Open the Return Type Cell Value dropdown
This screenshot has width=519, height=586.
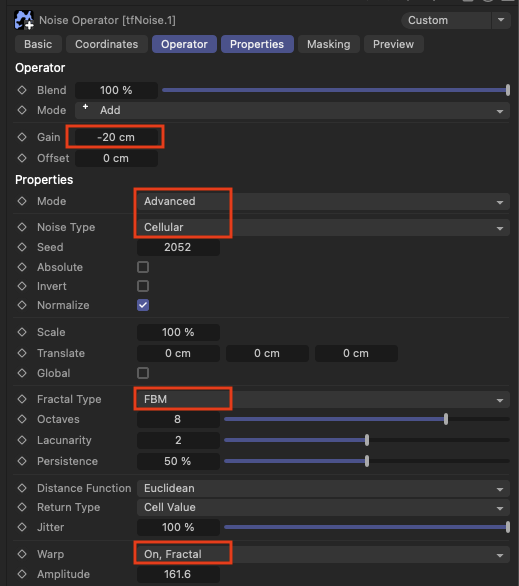[x=323, y=507]
